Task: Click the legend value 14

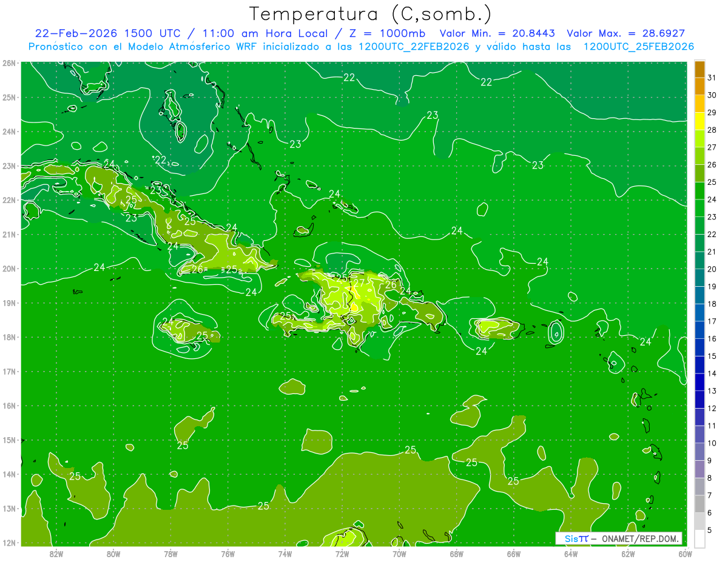Action: [711, 373]
